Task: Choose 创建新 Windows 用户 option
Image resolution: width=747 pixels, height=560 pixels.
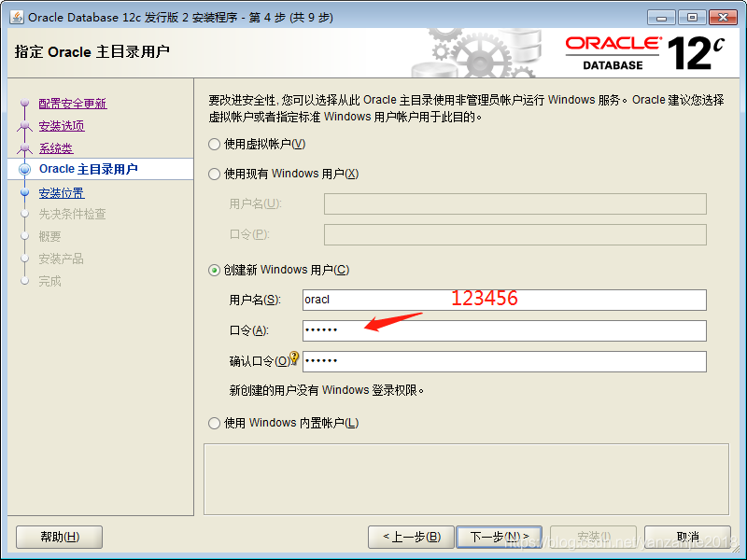Action: coord(214,270)
